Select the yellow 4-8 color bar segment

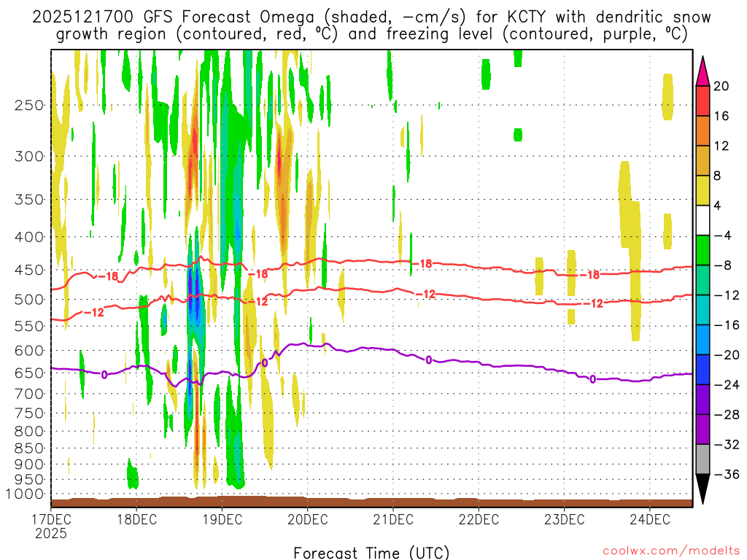pos(703,190)
